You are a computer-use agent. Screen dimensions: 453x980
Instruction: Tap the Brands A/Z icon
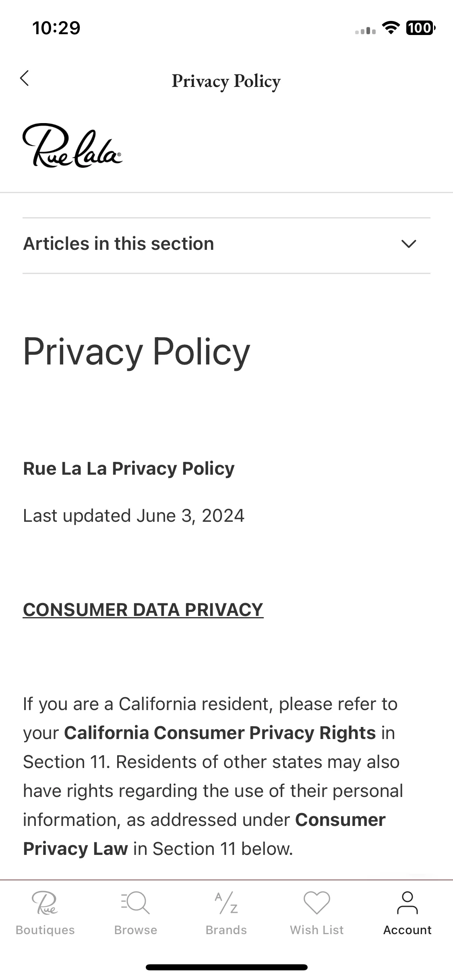pos(226,903)
